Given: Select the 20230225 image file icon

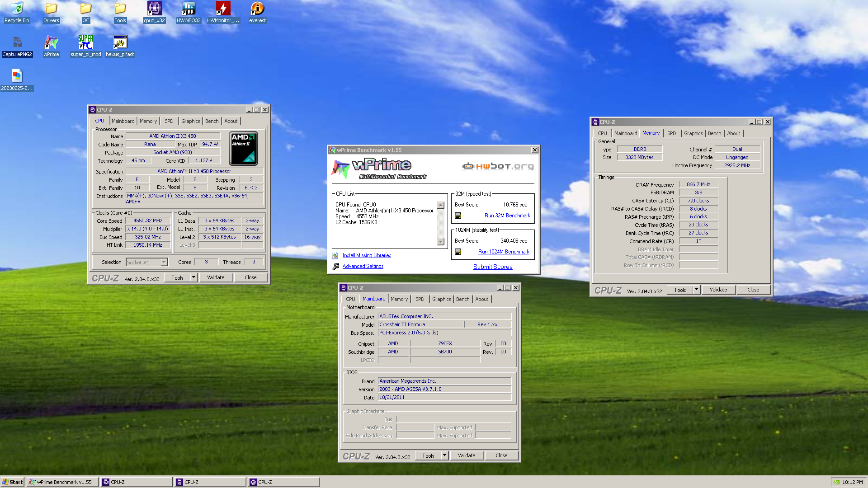Looking at the screenshot, I should (x=17, y=80).
